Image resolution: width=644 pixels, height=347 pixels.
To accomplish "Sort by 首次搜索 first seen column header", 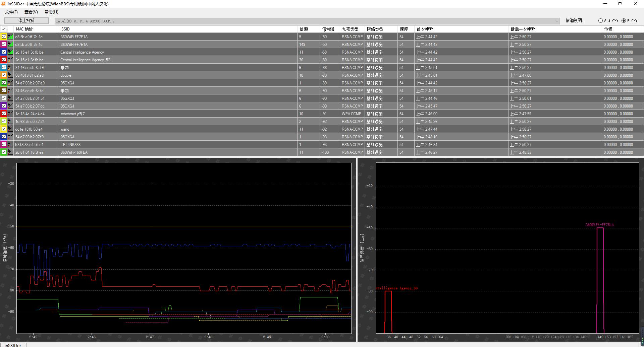I will click(x=461, y=29).
